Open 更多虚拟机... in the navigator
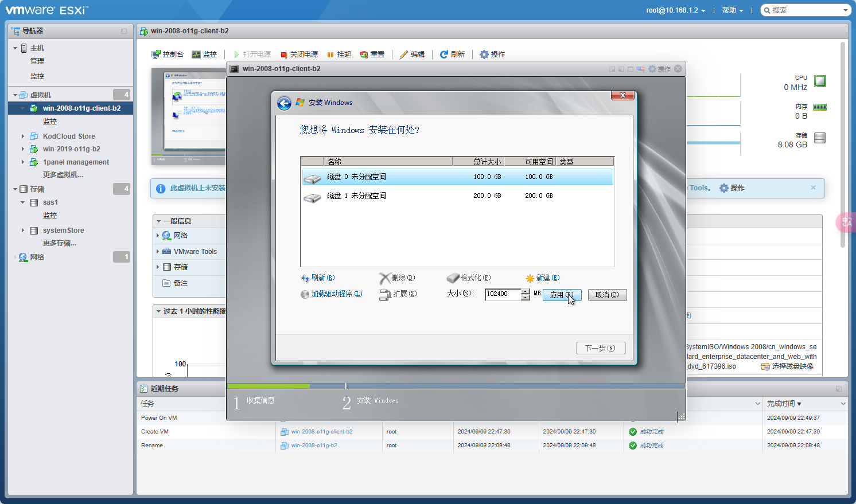856x504 pixels. 63,175
